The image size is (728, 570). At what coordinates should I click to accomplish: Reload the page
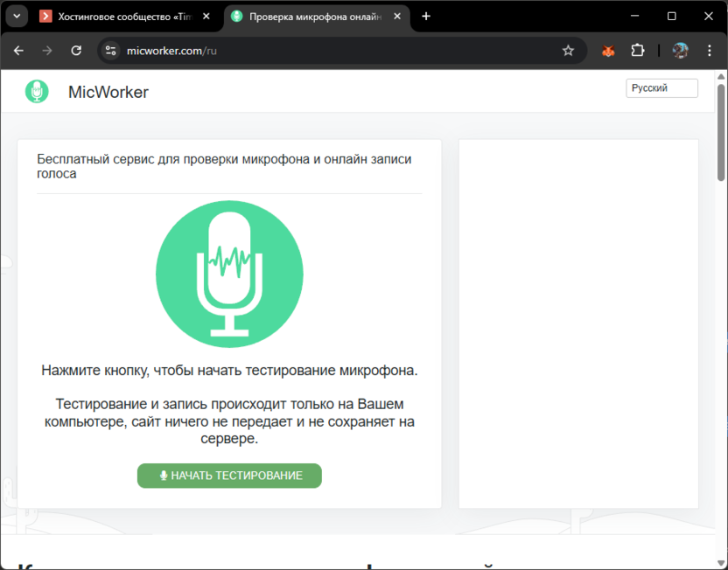pyautogui.click(x=76, y=51)
